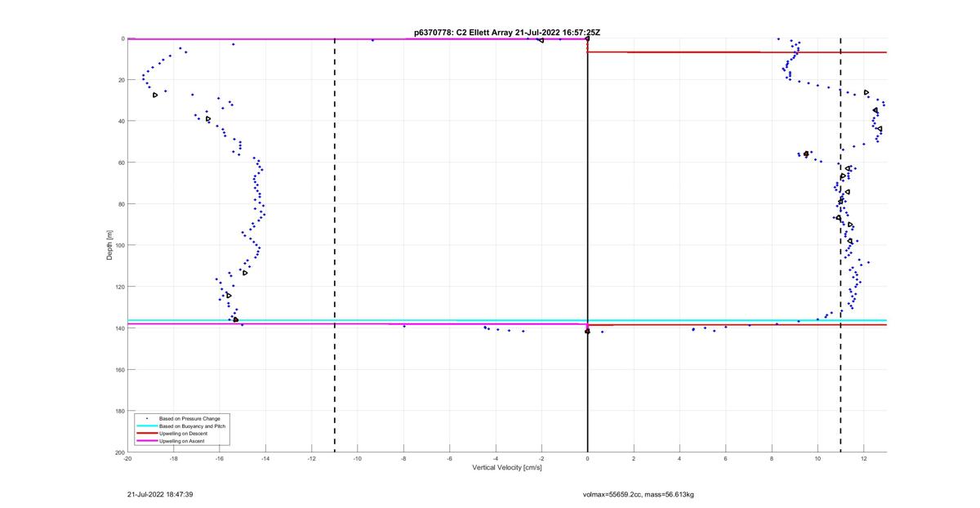
Task: Click the dark red line sample in legend
Action: (x=145, y=433)
